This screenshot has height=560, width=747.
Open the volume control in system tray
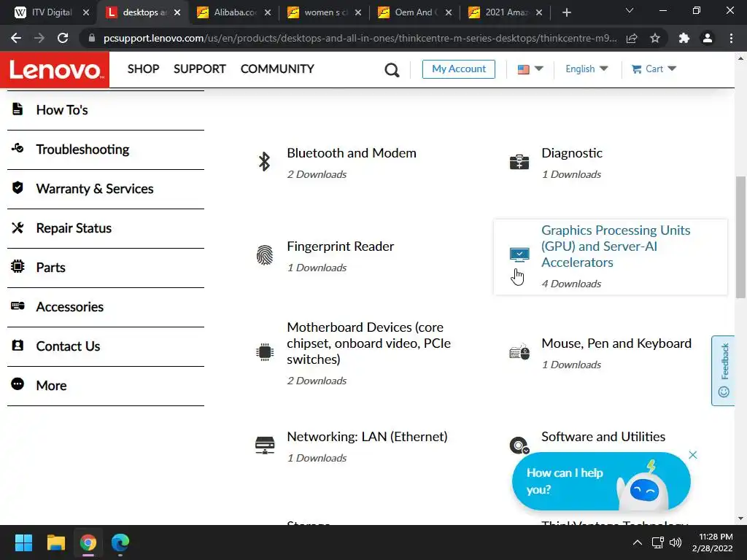(675, 542)
